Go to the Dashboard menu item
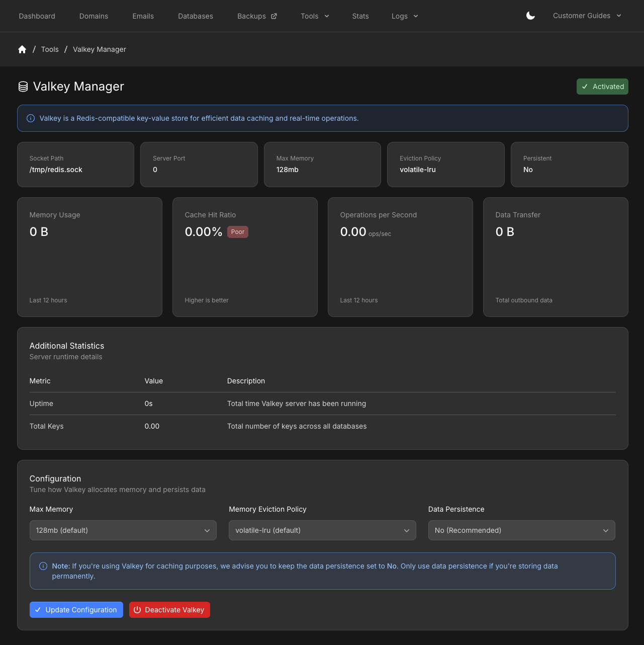 37,16
